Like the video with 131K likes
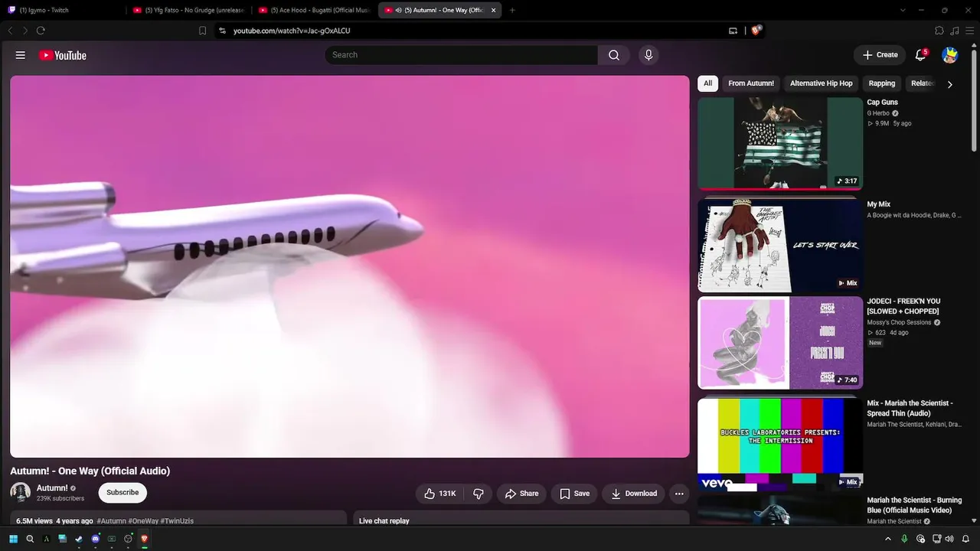The image size is (980, 551). pos(440,494)
